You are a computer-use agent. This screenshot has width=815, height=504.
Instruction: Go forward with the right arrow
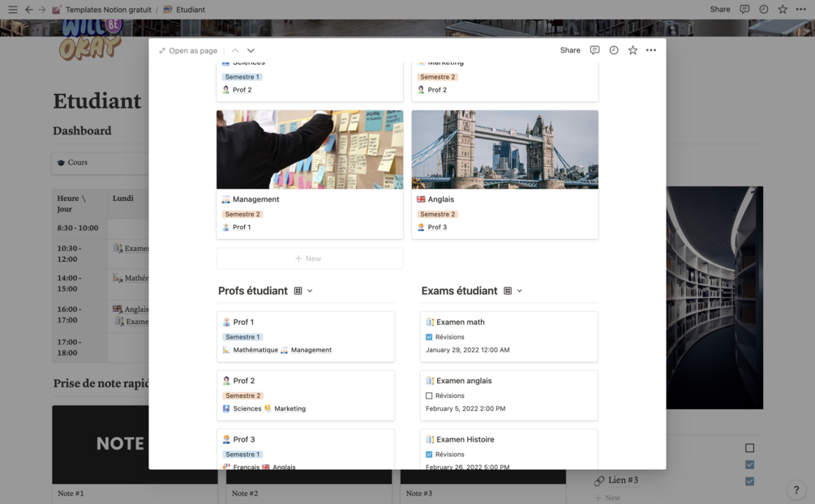(42, 10)
